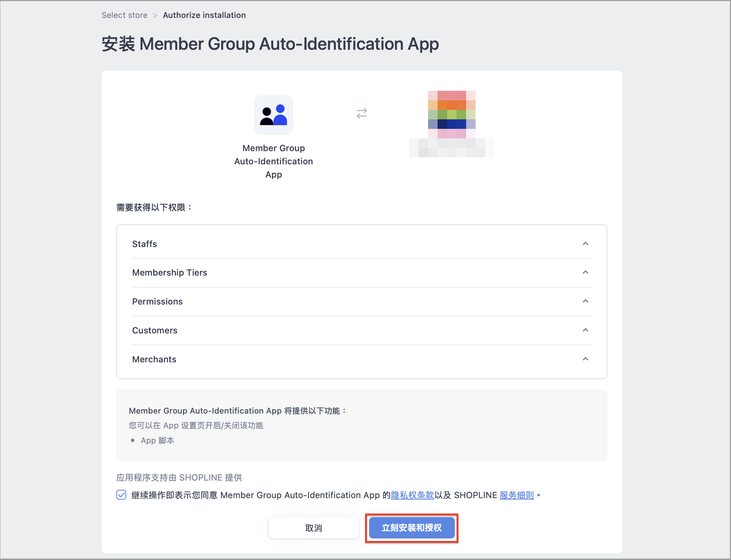731x560 pixels.
Task: Uncheck the agreement checkbox for terms
Action: pyautogui.click(x=121, y=495)
